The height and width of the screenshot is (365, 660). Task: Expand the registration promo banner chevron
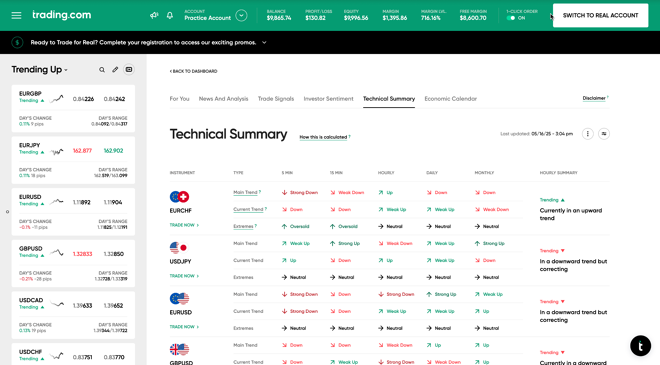(264, 43)
